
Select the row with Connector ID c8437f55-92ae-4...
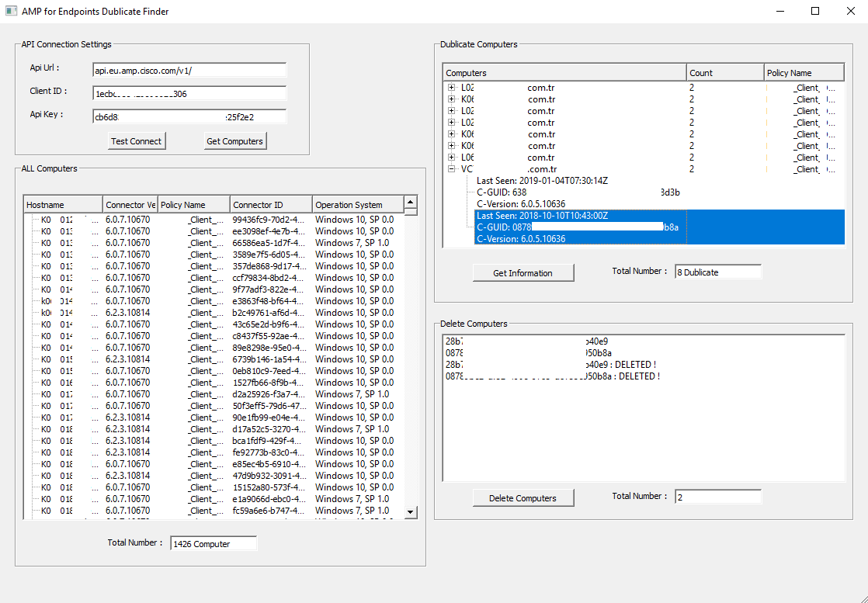(x=214, y=336)
